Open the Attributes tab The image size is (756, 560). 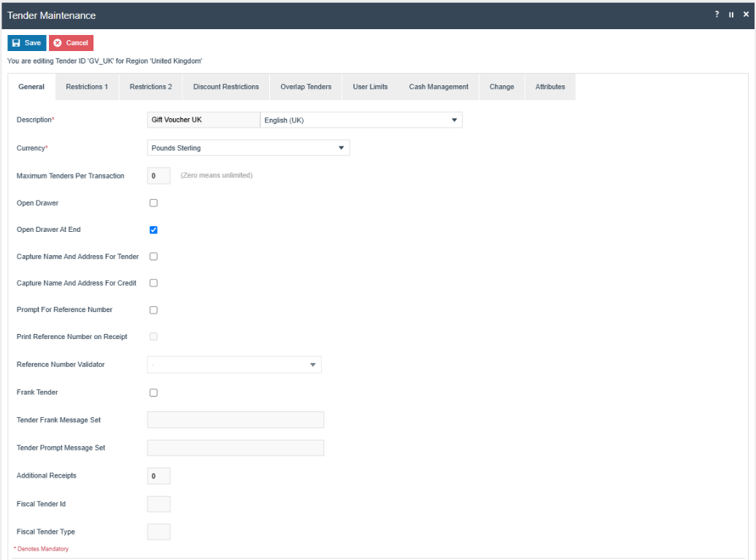coord(550,87)
